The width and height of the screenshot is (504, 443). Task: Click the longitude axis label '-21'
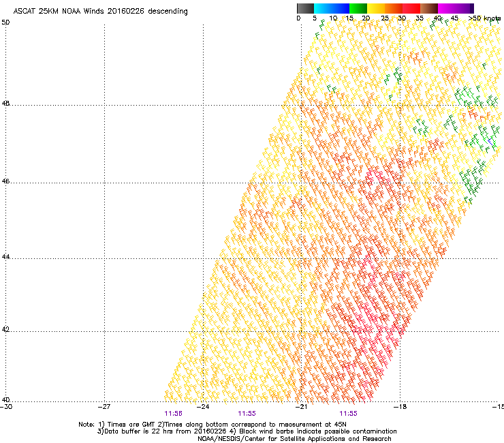[301, 407]
